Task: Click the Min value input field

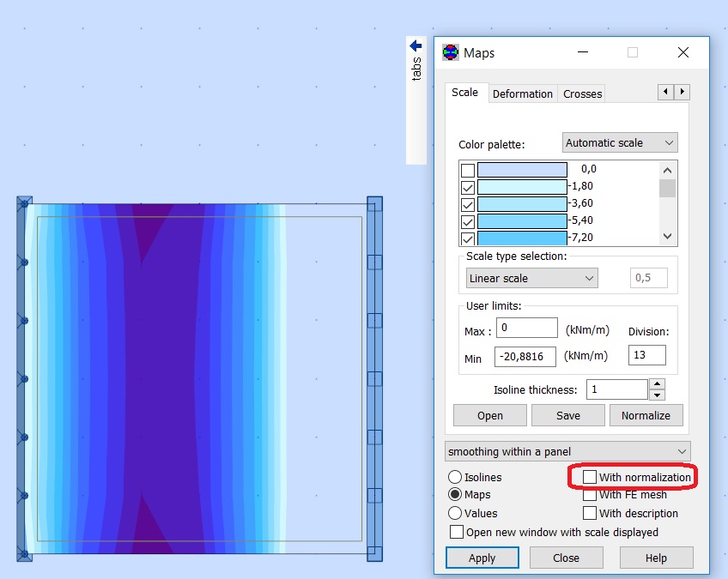Action: coord(526,356)
